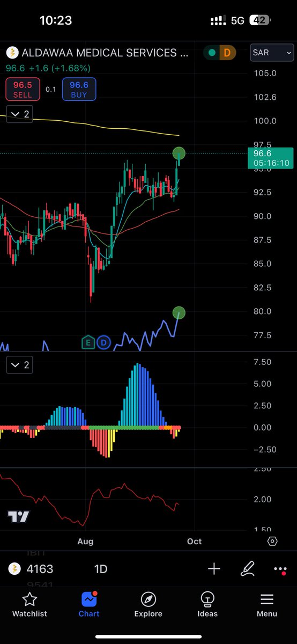The width and height of the screenshot is (297, 644).
Task: Add indicator with the plus icon
Action: pos(214,569)
